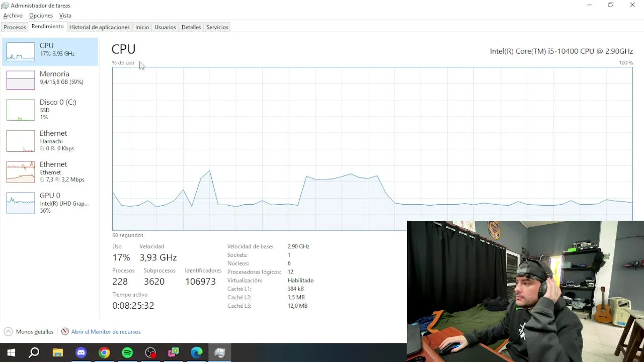Click the 60 segundos graph label
Image resolution: width=644 pixels, height=362 pixels.
click(128, 235)
